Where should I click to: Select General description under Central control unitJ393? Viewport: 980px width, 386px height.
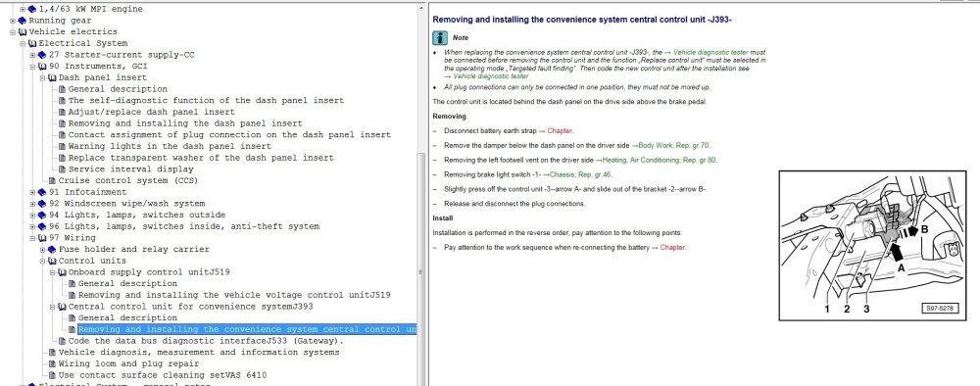coord(127,318)
